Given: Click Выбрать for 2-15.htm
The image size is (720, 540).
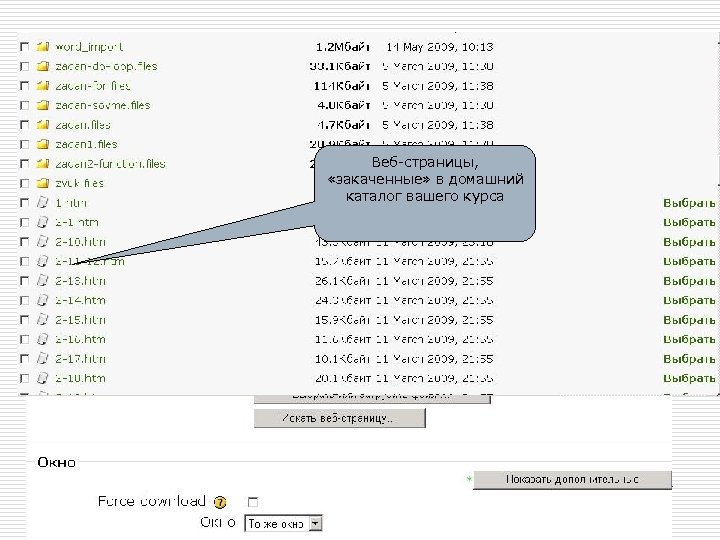Looking at the screenshot, I should (689, 320).
